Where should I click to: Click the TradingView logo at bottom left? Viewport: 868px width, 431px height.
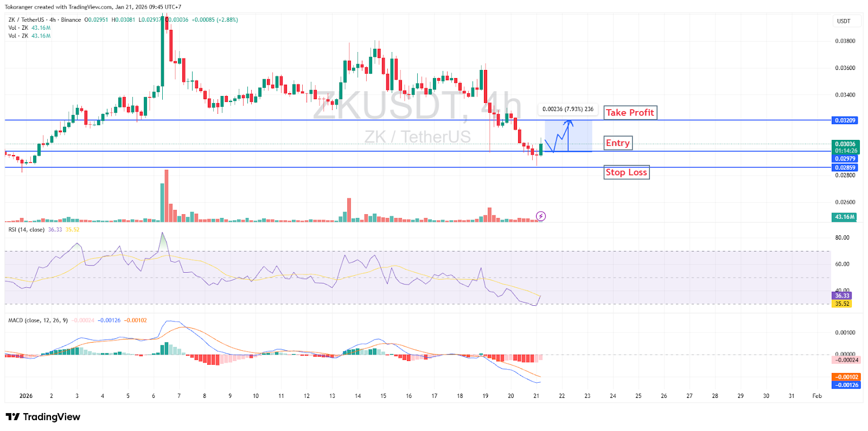coord(43,417)
